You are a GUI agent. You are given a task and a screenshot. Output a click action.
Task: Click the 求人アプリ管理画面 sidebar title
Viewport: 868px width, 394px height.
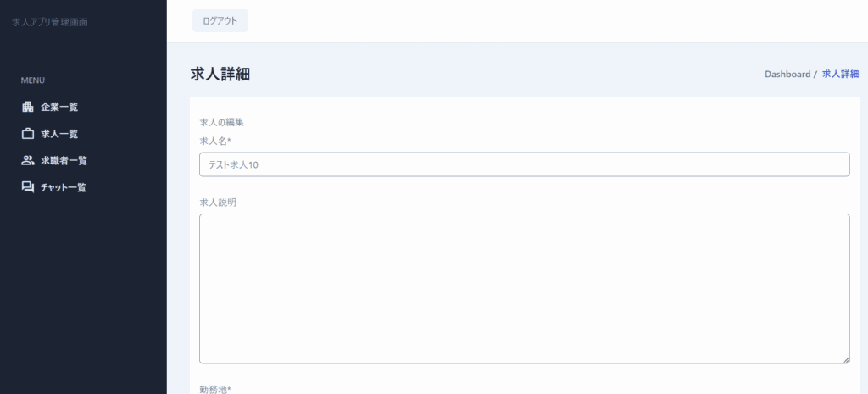pyautogui.click(x=50, y=22)
